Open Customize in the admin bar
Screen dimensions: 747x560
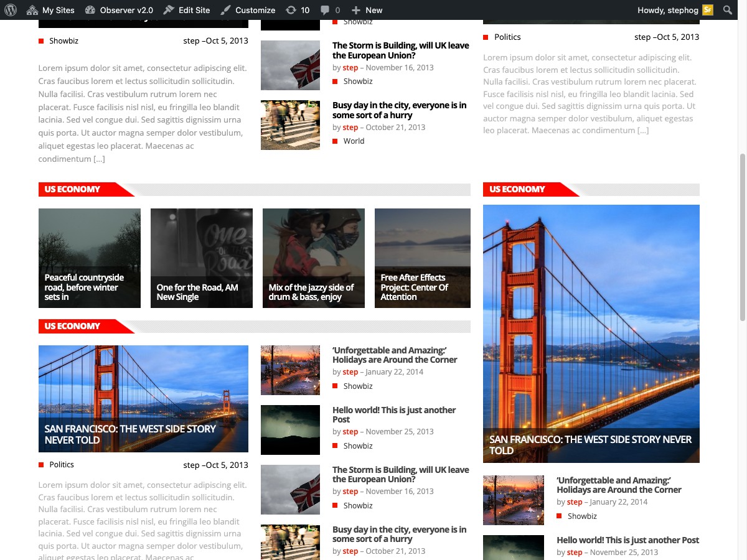click(248, 10)
